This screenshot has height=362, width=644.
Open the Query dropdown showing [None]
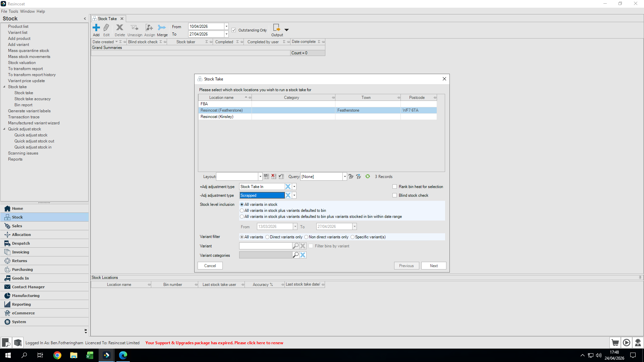pos(344,177)
